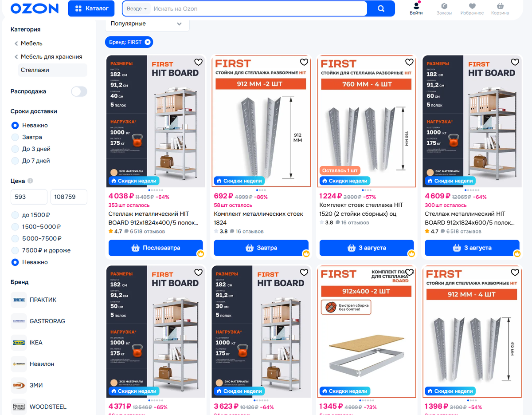Open Скидки недели badge on 692 ₽ card

[x=239, y=181]
